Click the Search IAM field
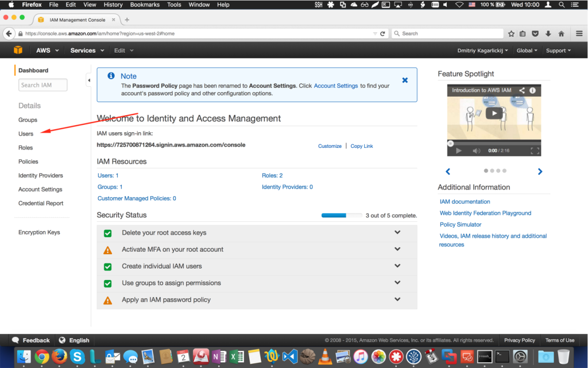 tap(42, 85)
